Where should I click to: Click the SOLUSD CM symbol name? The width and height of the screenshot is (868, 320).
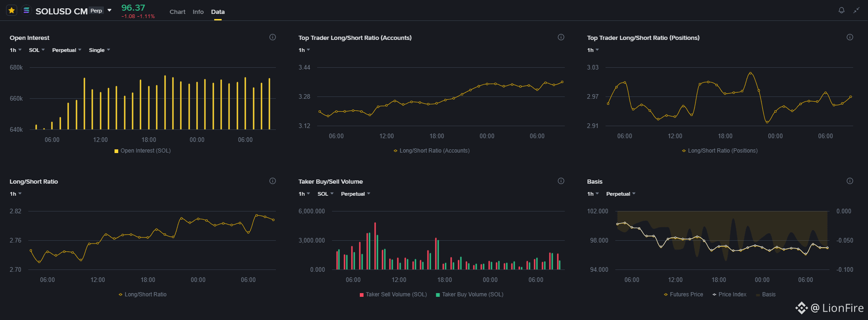click(62, 12)
